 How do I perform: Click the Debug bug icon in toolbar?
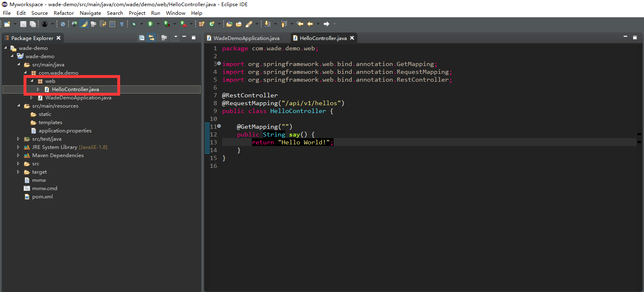(x=134, y=24)
